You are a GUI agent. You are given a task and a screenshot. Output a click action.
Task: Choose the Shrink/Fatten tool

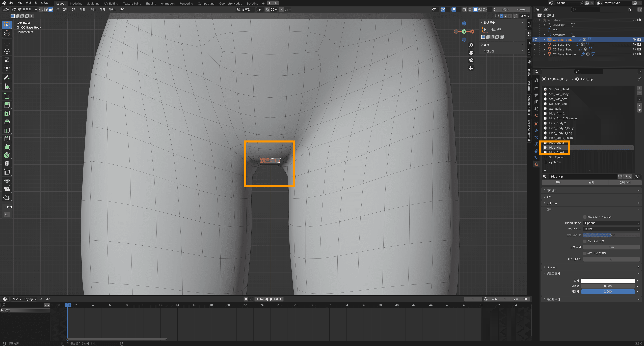click(7, 180)
